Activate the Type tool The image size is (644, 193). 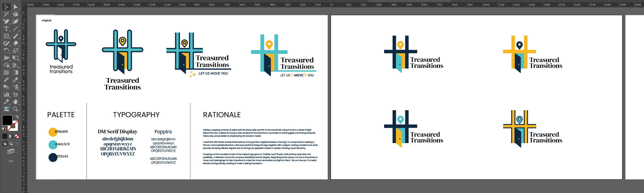6,29
